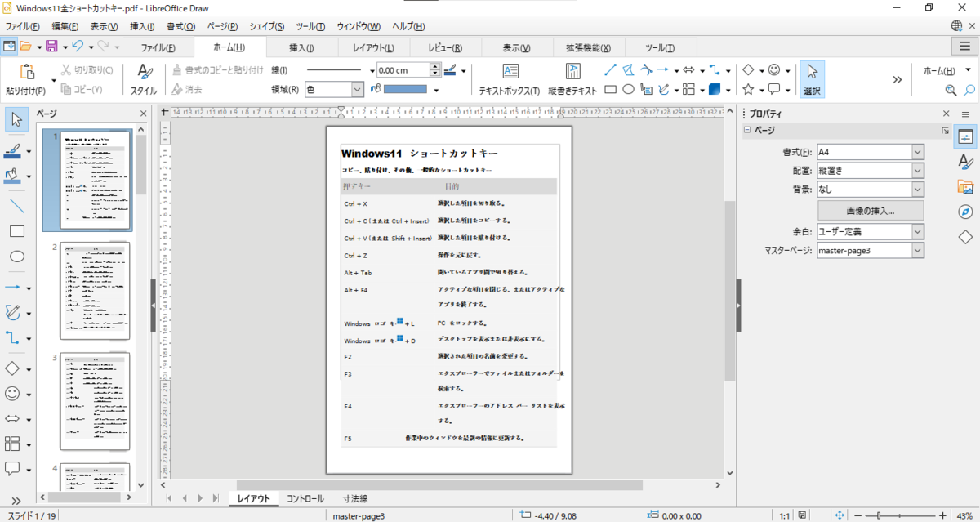The height and width of the screenshot is (522, 980).
Task: Pick the Symbol Shapes smiley icon
Action: (12, 394)
